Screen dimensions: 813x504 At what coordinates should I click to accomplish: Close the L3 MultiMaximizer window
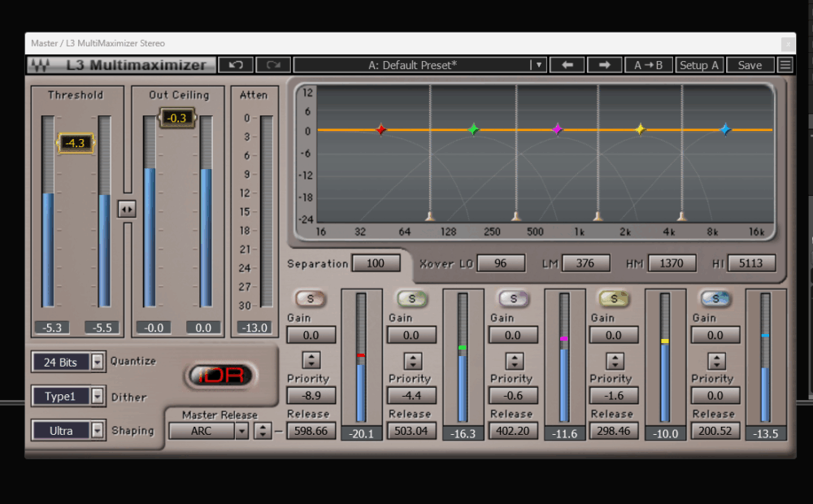coord(788,44)
